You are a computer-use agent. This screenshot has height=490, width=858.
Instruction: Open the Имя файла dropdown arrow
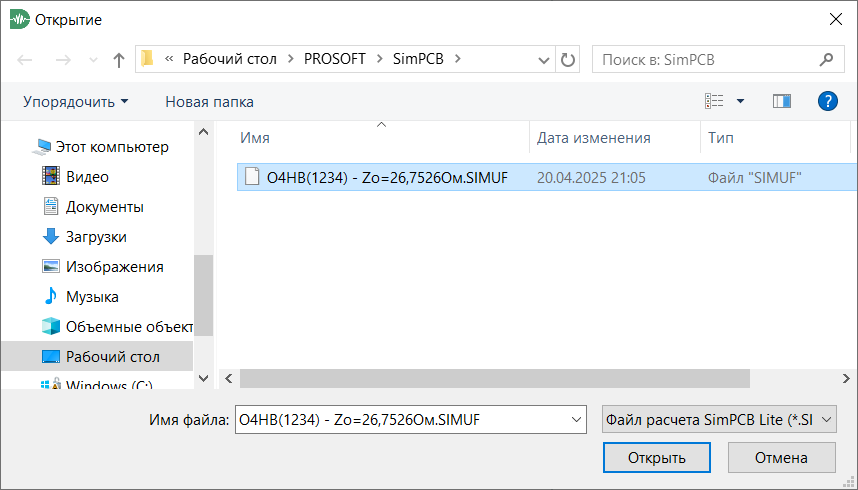click(x=576, y=420)
